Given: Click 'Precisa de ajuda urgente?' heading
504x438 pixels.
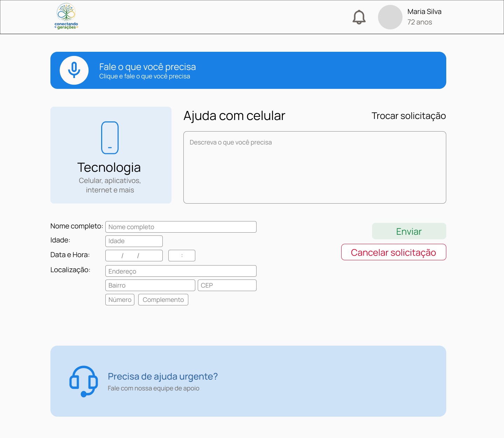Looking at the screenshot, I should click(x=163, y=376).
